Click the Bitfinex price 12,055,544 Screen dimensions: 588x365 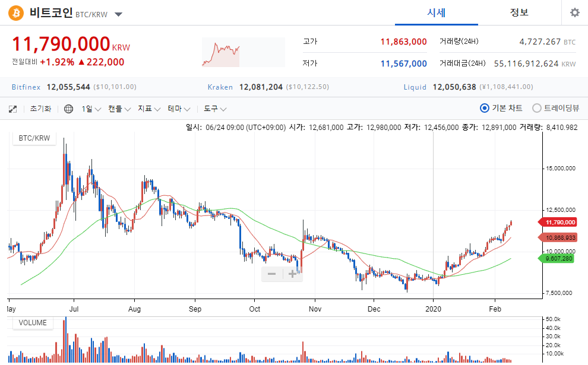tap(68, 87)
